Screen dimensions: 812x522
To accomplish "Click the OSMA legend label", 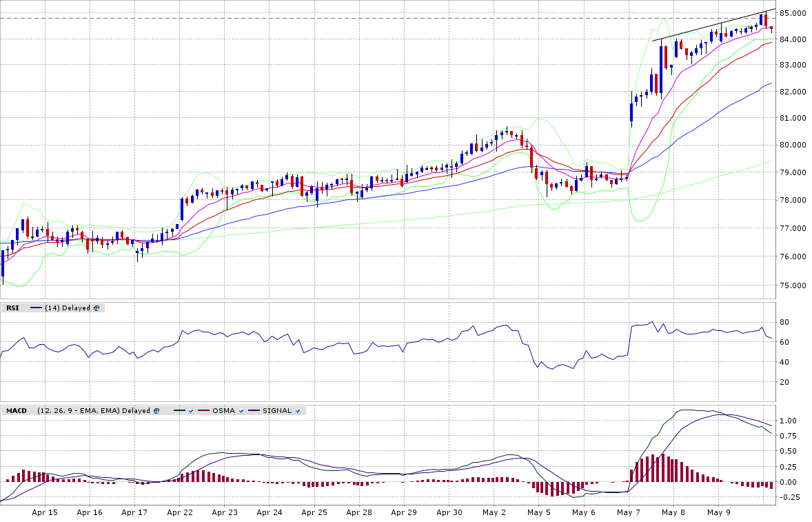I will click(223, 411).
